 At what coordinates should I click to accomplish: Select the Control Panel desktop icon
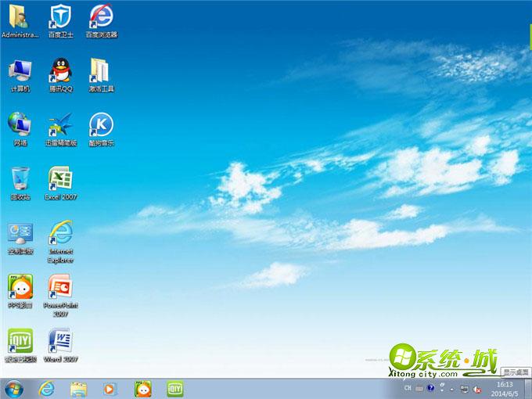tap(20, 232)
